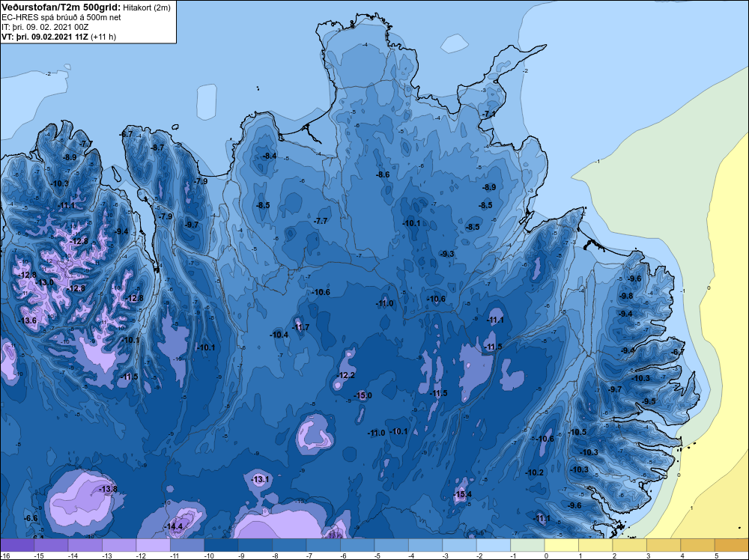The height and width of the screenshot is (560, 749).
Task: Click the -8.6 temperature value
Action: click(383, 174)
